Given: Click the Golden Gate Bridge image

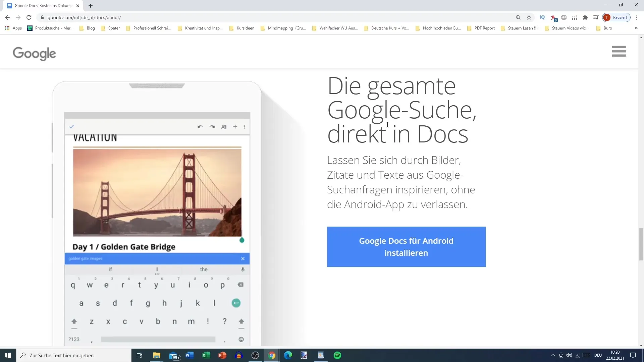Looking at the screenshot, I should pos(157,192).
